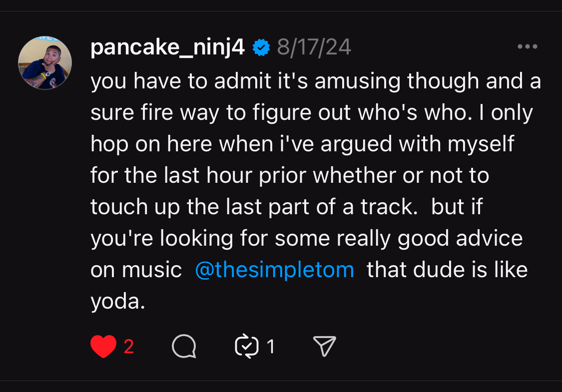Open post options via the ellipsis menu
The image size is (562, 392).
click(528, 46)
